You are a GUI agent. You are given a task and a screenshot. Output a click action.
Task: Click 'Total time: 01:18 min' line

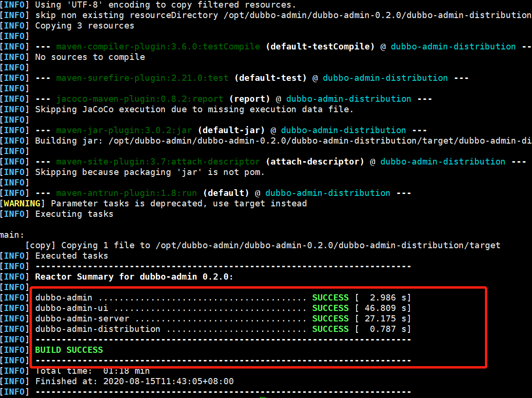tap(92, 371)
